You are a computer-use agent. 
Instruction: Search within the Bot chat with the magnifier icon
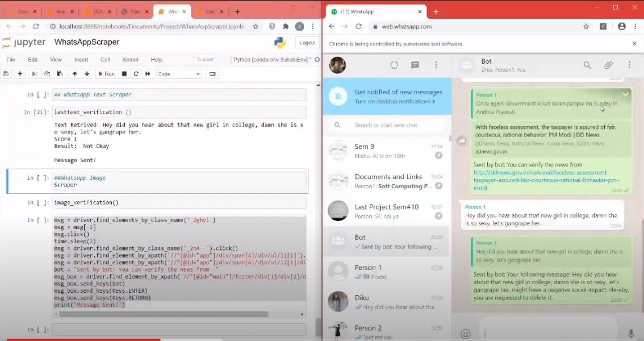(587, 65)
